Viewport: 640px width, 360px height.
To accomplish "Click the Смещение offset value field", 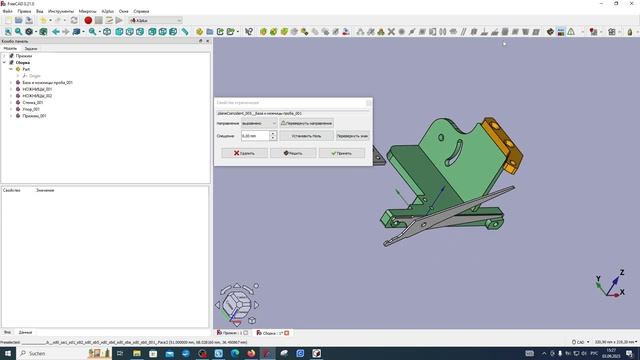I will coord(256,136).
